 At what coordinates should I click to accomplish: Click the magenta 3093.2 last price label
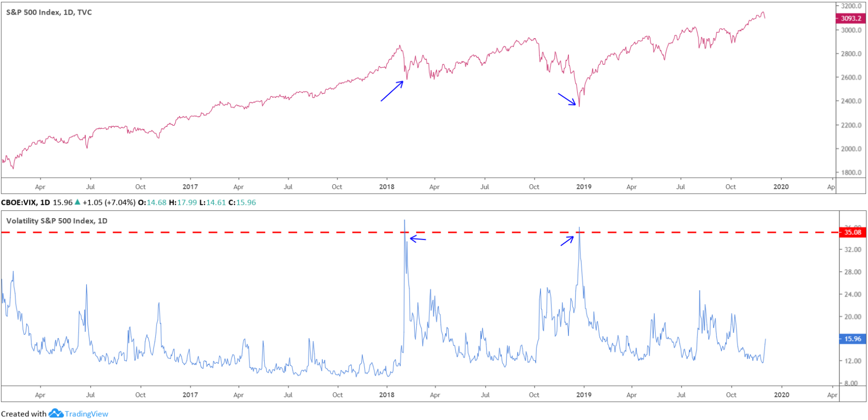click(x=851, y=19)
